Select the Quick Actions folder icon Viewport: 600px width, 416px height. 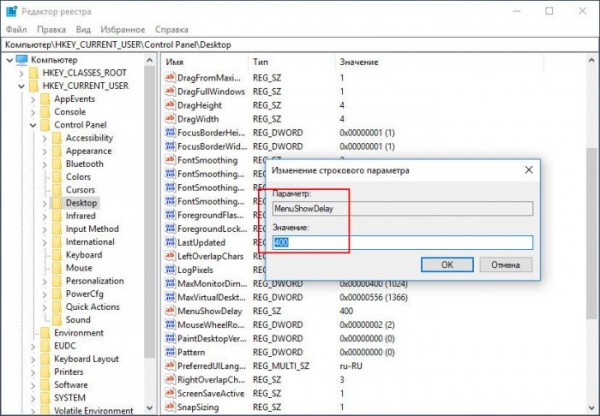[x=57, y=307]
